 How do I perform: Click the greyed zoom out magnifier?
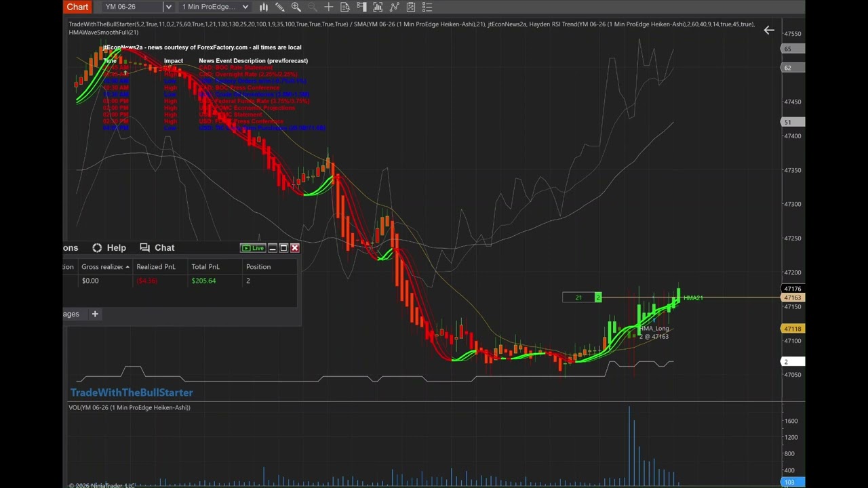pos(312,7)
